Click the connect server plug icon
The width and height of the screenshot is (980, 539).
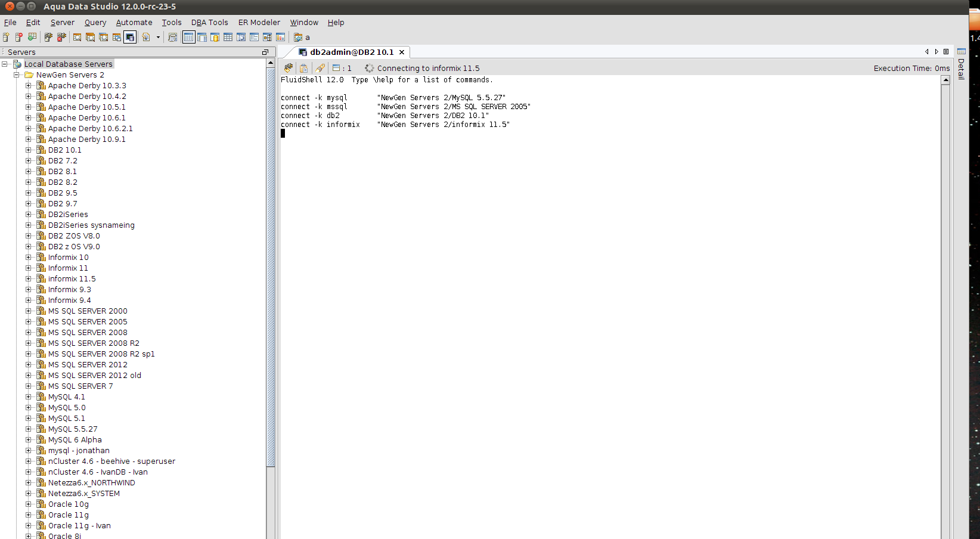tap(48, 37)
